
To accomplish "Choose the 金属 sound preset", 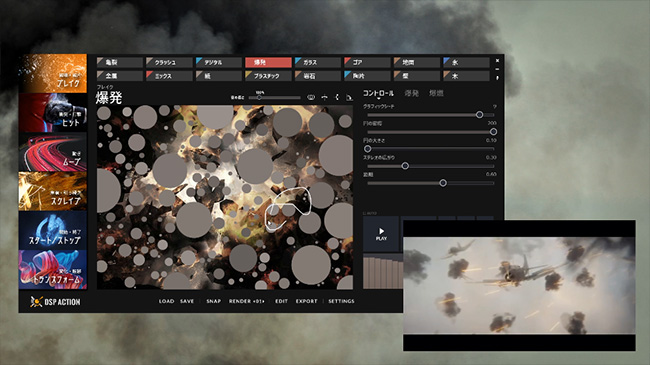I will click(x=120, y=76).
